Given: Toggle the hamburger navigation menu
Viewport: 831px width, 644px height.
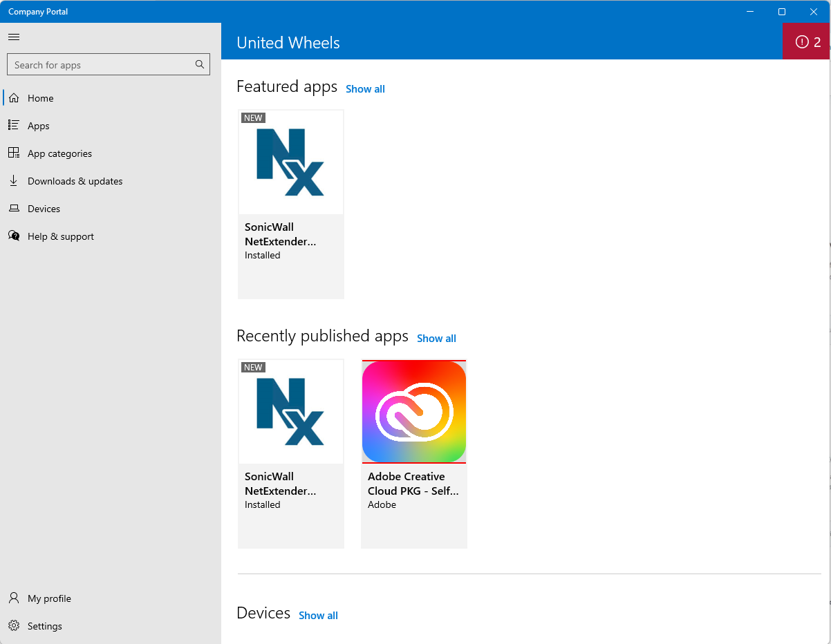Looking at the screenshot, I should pyautogui.click(x=14, y=37).
